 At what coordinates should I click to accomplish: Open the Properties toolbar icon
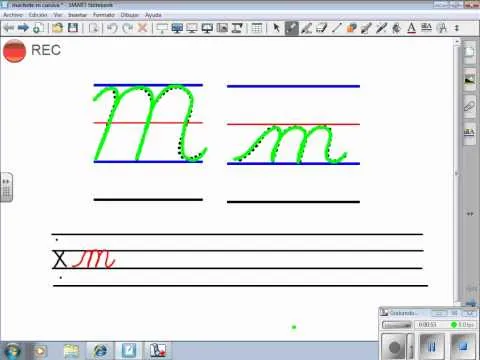pyautogui.click(x=426, y=28)
